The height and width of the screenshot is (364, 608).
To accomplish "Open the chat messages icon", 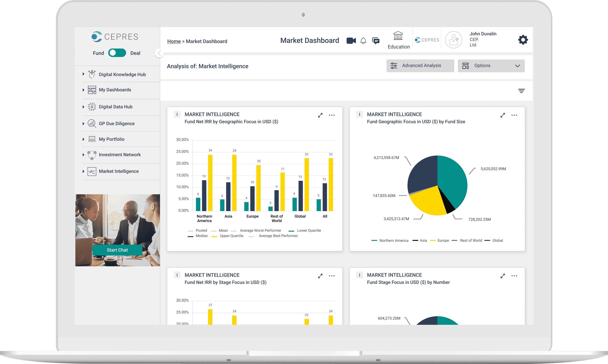I will click(376, 41).
